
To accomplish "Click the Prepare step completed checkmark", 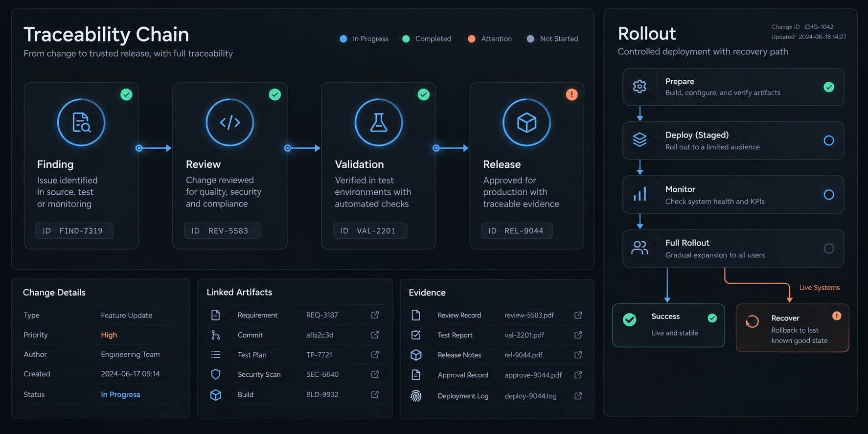I will [x=829, y=87].
